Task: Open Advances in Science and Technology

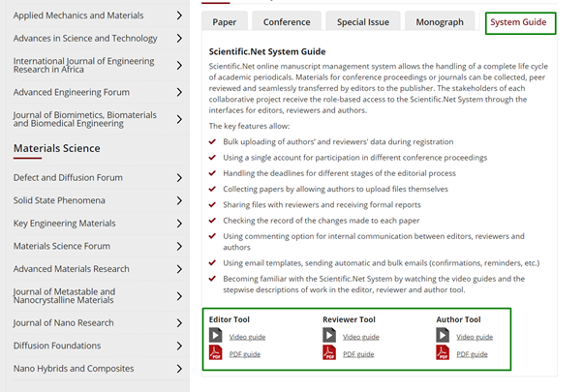Action: 85,39
